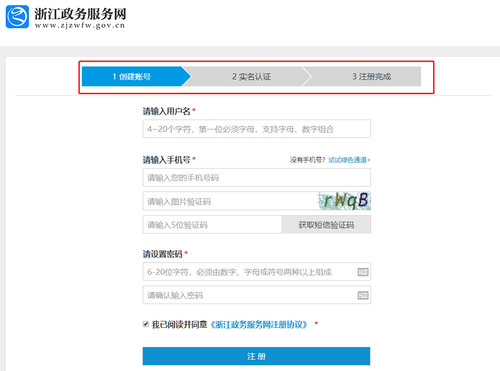
Task: Click the 没有手机号? text
Action: point(307,160)
